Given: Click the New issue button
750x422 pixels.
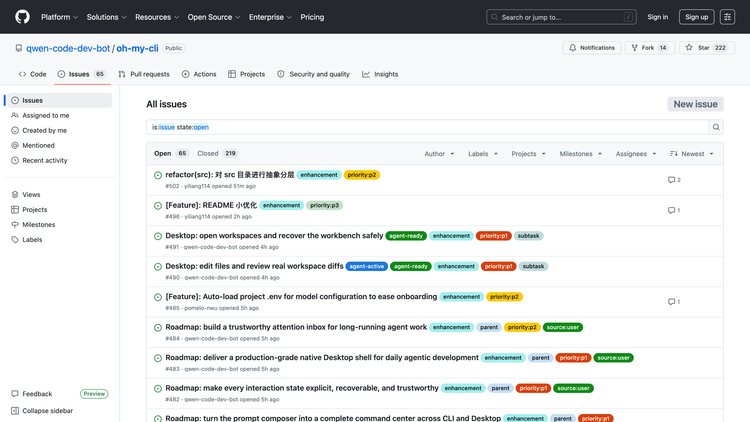Looking at the screenshot, I should (x=695, y=104).
